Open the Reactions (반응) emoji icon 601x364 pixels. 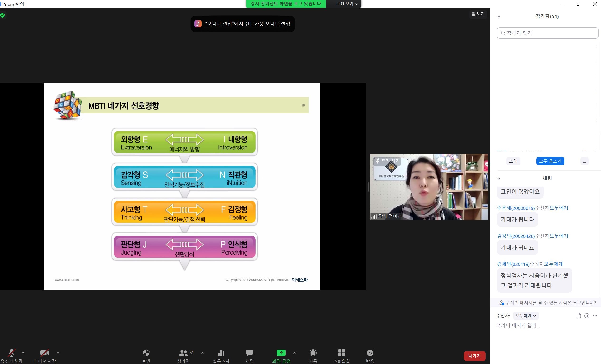click(370, 353)
